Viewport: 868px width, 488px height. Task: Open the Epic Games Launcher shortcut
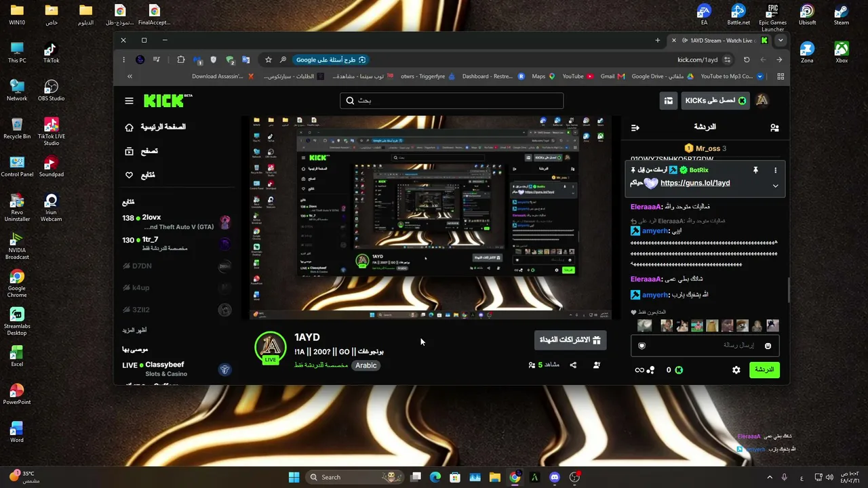tap(772, 18)
